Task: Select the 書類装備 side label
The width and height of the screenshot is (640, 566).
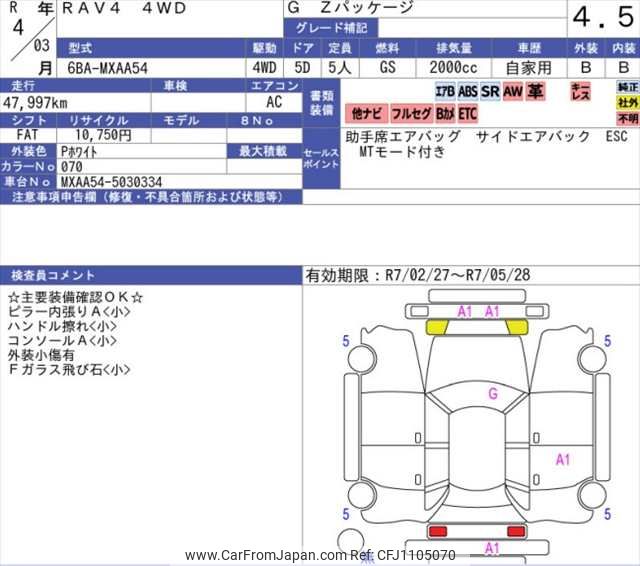Action: tap(322, 103)
